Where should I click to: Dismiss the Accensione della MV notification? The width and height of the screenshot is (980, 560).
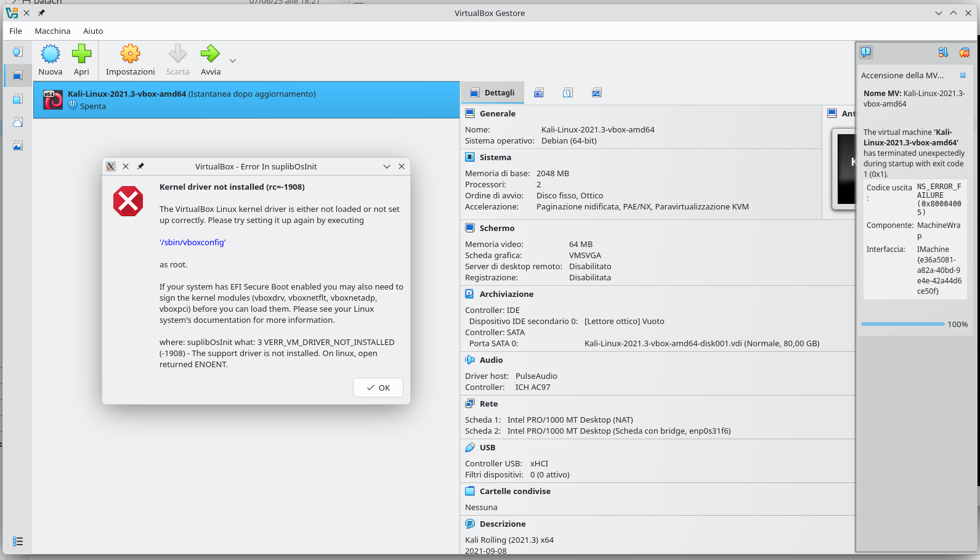pyautogui.click(x=963, y=75)
